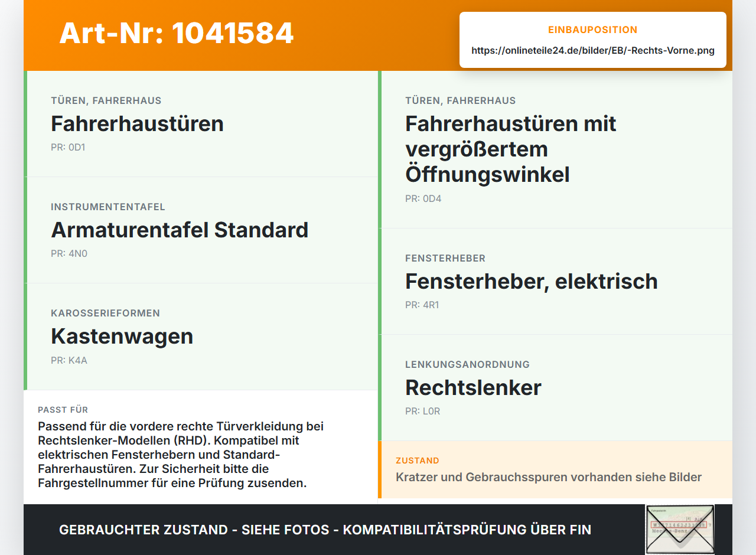The height and width of the screenshot is (555, 756).
Task: Select the Rechtslenker title
Action: coord(473,387)
